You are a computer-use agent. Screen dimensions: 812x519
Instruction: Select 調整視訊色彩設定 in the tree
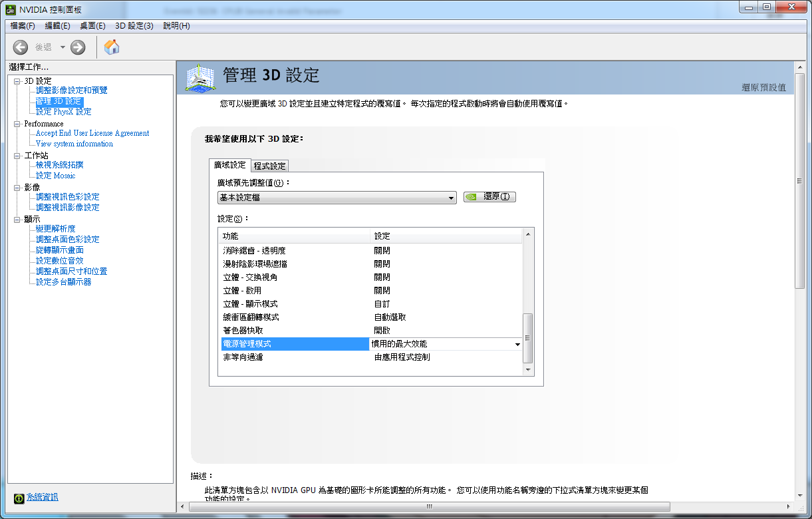point(67,197)
